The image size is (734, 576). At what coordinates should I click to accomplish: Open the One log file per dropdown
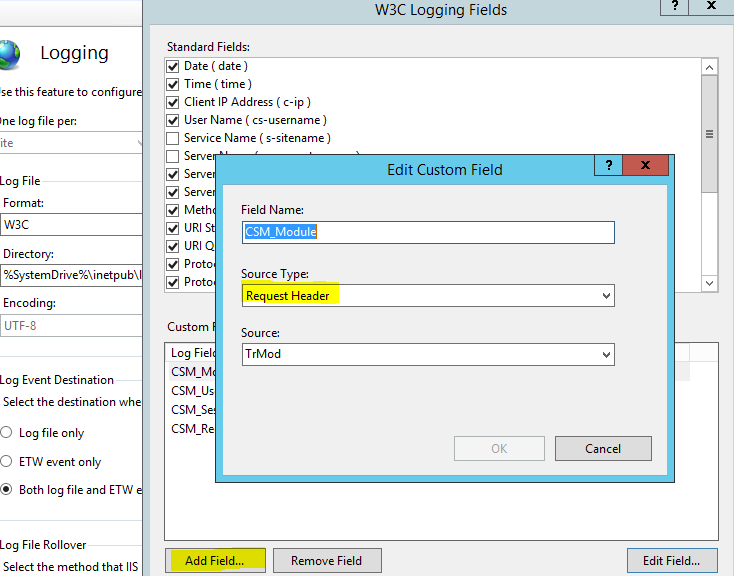click(x=70, y=143)
